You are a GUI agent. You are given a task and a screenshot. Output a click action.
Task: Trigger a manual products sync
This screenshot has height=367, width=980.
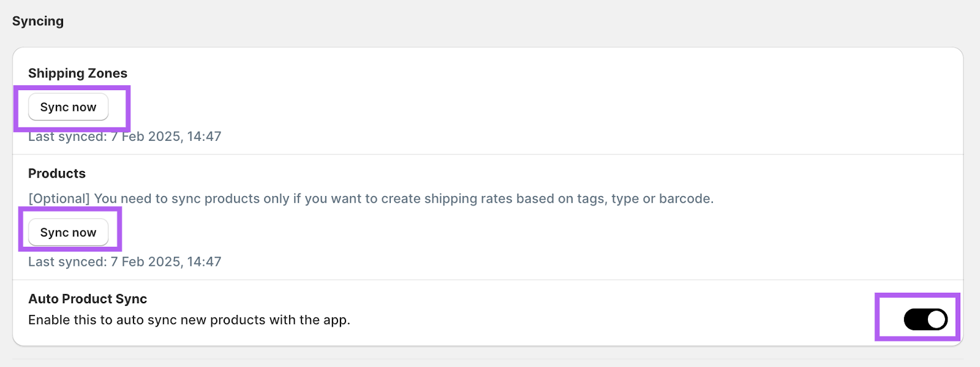68,233
